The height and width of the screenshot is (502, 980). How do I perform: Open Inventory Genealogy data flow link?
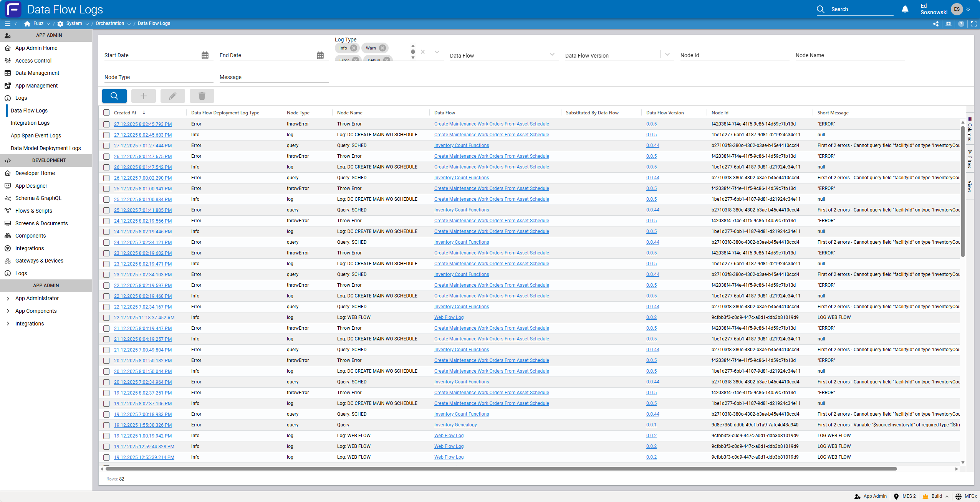click(455, 425)
